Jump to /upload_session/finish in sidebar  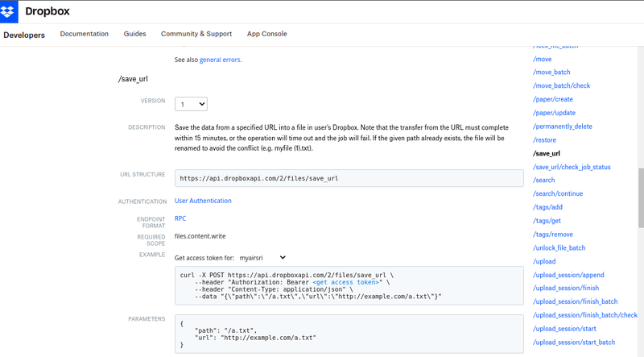tap(566, 288)
